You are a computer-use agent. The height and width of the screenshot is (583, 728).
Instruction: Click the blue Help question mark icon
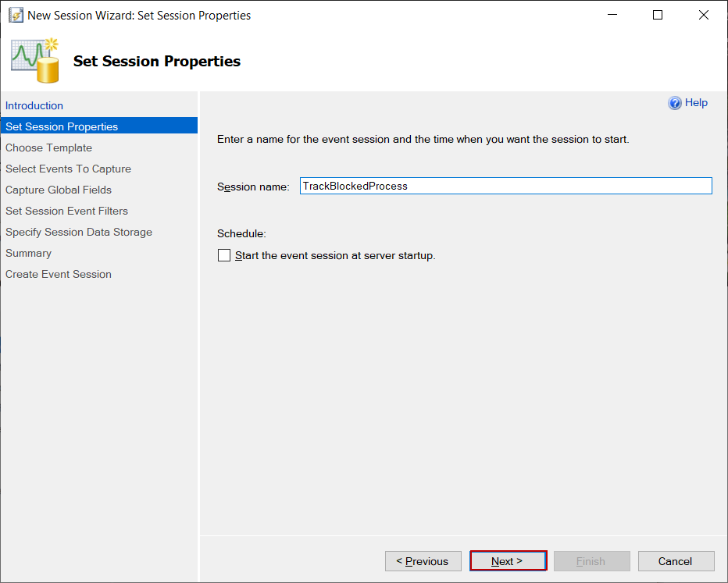[x=675, y=103]
